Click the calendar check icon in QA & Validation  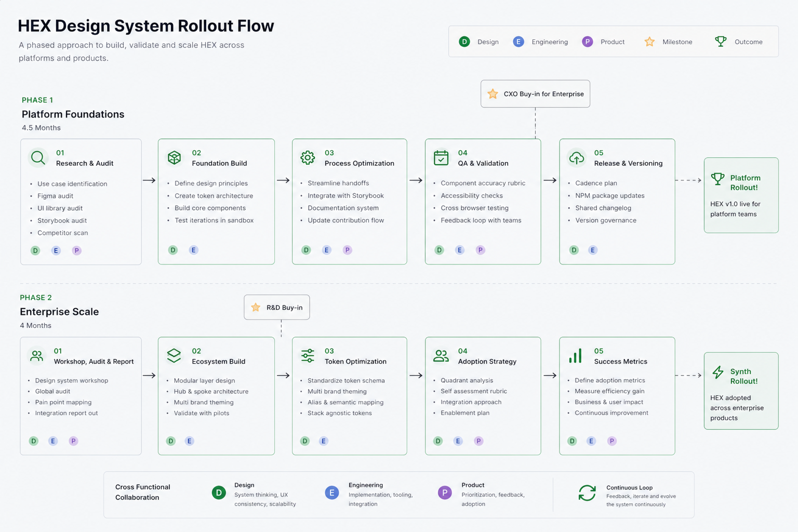441,158
